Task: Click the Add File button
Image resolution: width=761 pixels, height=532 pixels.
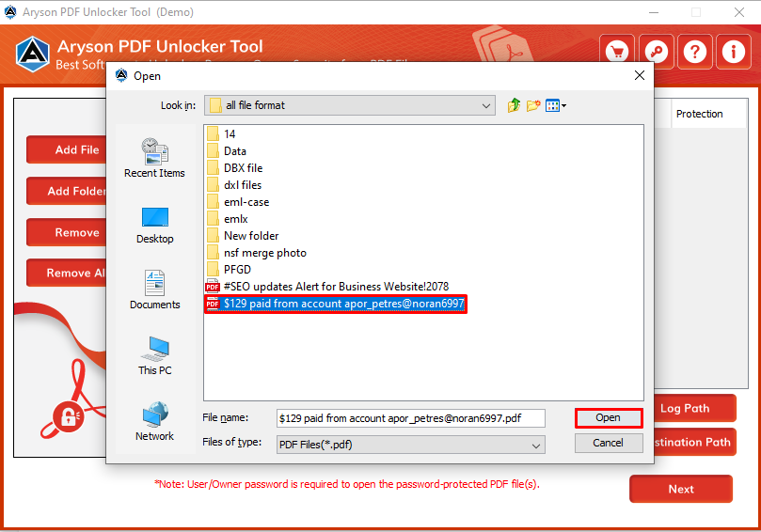Action: tap(67, 149)
